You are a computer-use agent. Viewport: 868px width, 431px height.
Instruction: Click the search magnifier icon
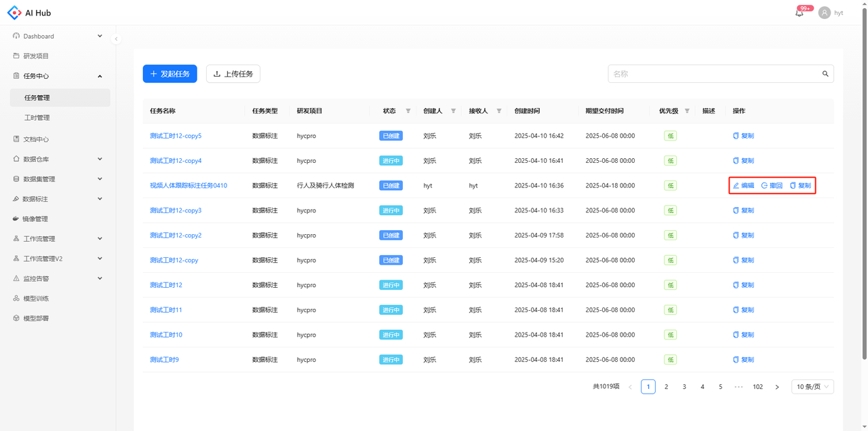click(x=825, y=74)
